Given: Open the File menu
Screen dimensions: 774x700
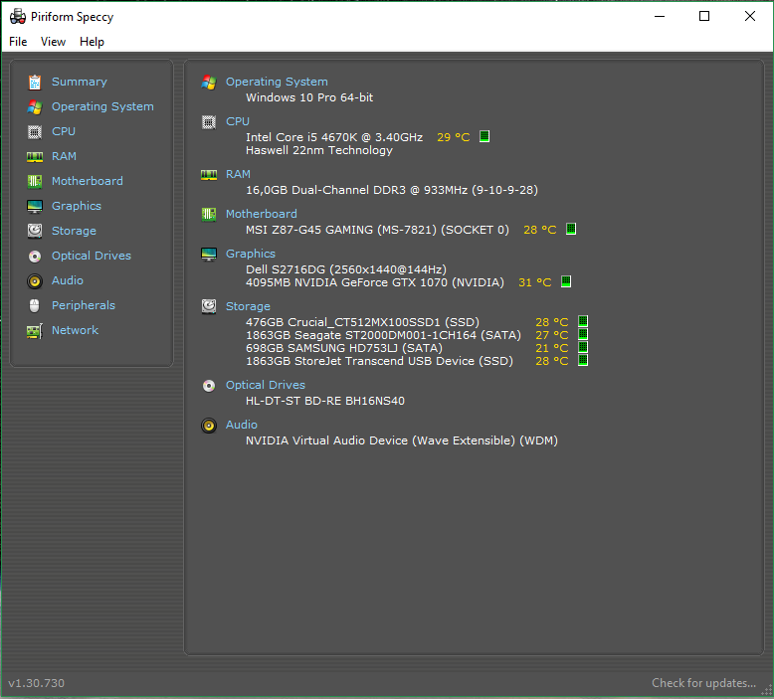Looking at the screenshot, I should pos(18,42).
